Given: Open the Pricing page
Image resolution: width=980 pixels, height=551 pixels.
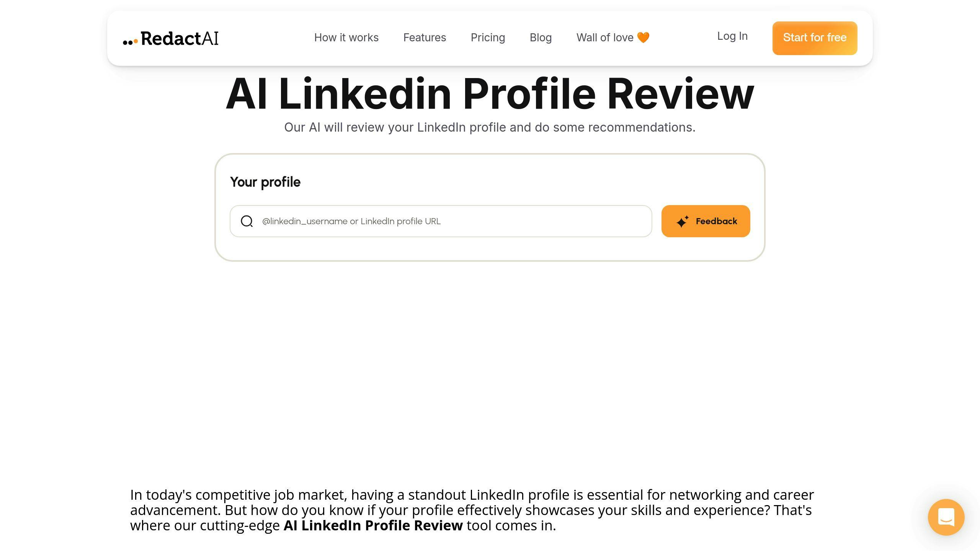Looking at the screenshot, I should click(488, 37).
